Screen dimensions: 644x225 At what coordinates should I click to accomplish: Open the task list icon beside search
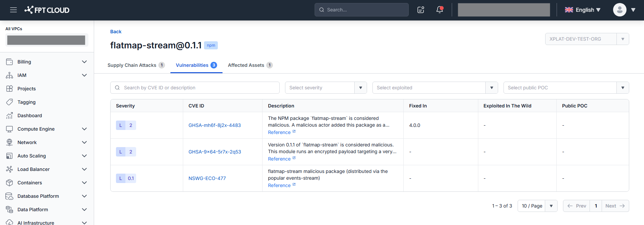click(421, 10)
